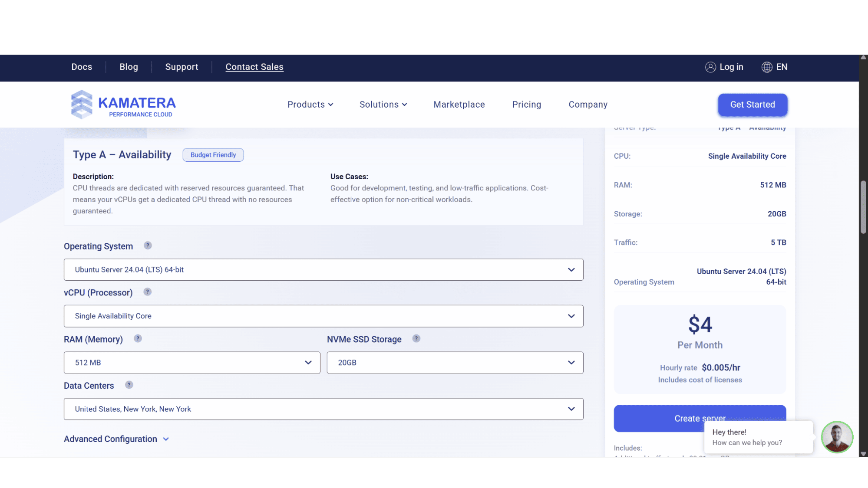Open the NVMe SSD Storage 20GB dropdown

(455, 363)
